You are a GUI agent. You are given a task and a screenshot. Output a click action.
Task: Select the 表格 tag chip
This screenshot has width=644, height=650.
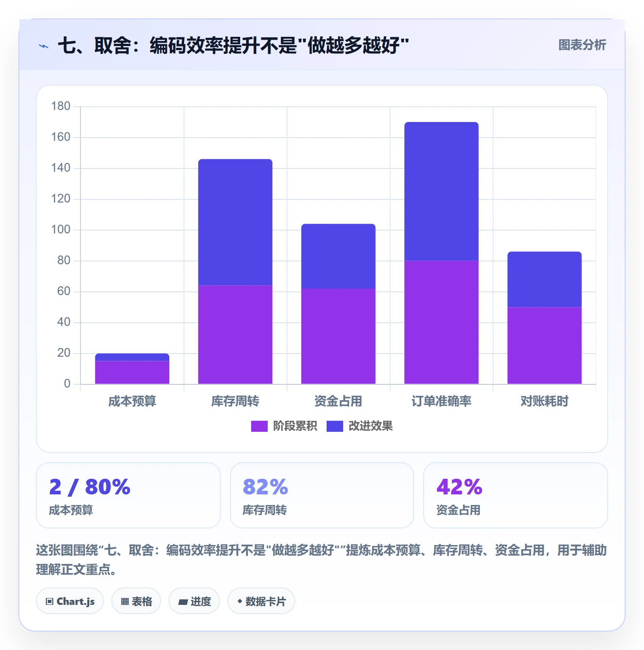136,601
